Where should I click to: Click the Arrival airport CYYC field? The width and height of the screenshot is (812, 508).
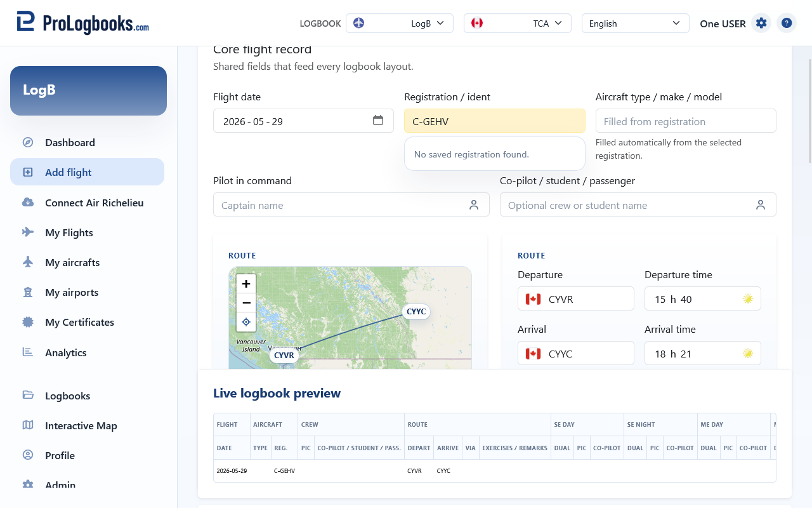pyautogui.click(x=576, y=353)
